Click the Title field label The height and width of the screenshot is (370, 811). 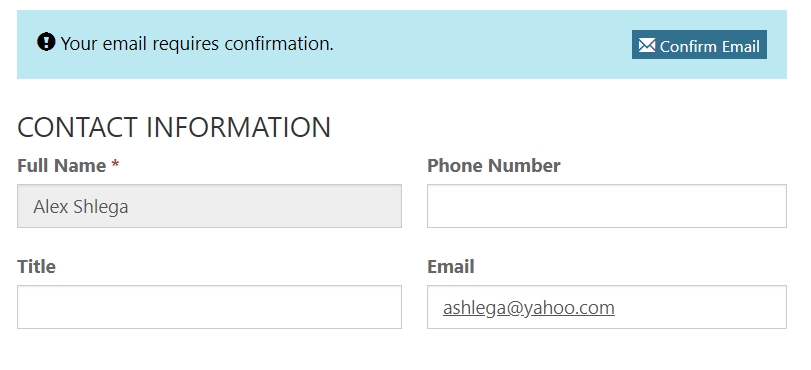[x=36, y=267]
